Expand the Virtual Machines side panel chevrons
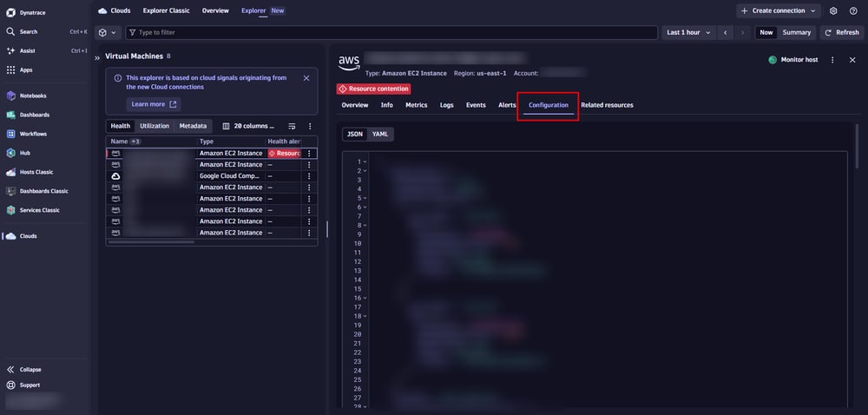This screenshot has width=868, height=415. tap(97, 57)
